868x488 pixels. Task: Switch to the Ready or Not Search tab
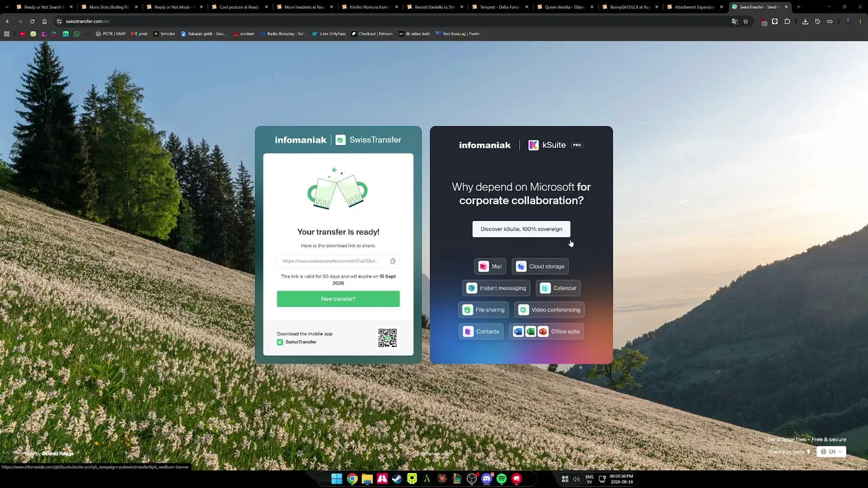(x=43, y=7)
